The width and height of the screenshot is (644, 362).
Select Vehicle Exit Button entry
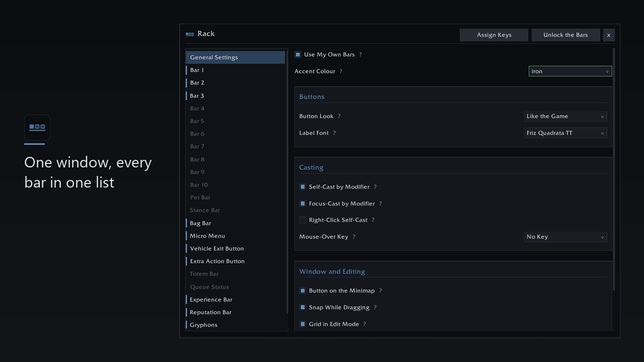(235, 248)
